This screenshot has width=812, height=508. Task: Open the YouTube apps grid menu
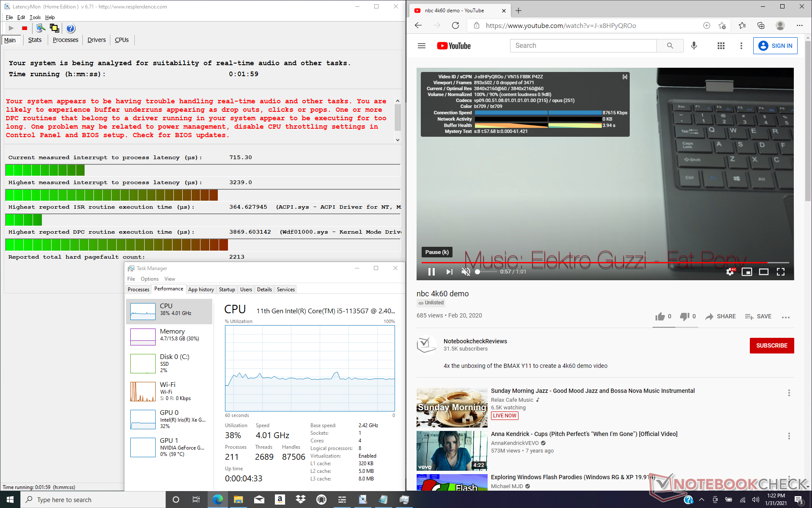721,46
